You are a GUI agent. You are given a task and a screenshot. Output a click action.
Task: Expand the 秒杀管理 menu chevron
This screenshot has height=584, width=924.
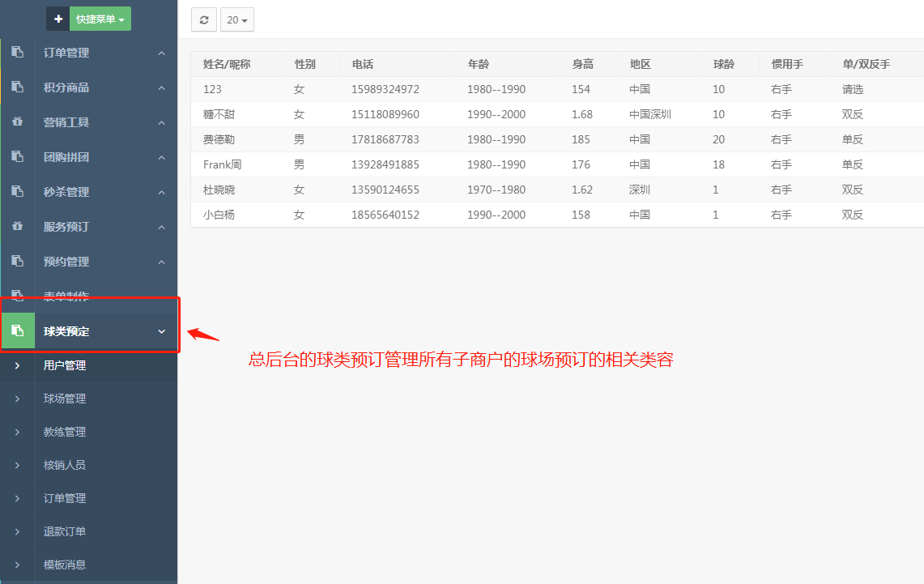[161, 192]
